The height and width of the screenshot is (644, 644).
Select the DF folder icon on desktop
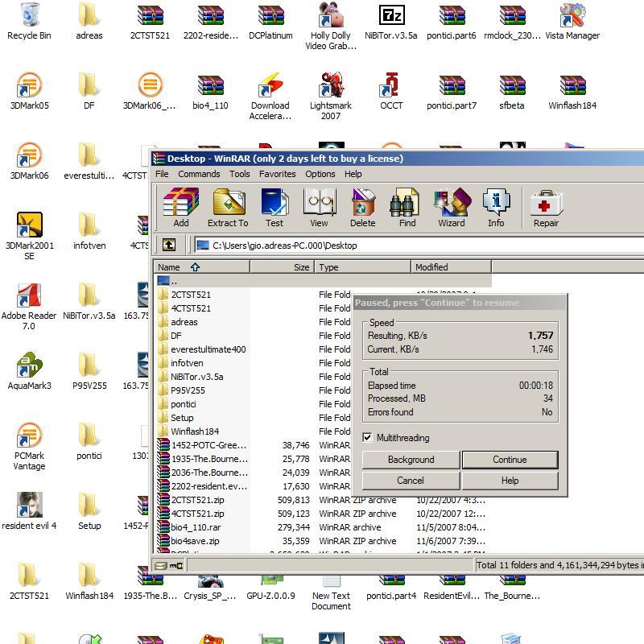point(89,91)
